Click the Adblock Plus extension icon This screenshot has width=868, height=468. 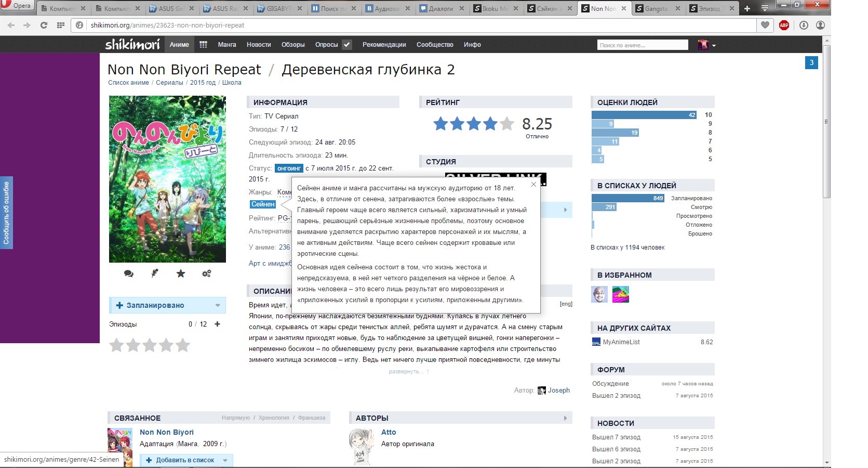pos(784,25)
